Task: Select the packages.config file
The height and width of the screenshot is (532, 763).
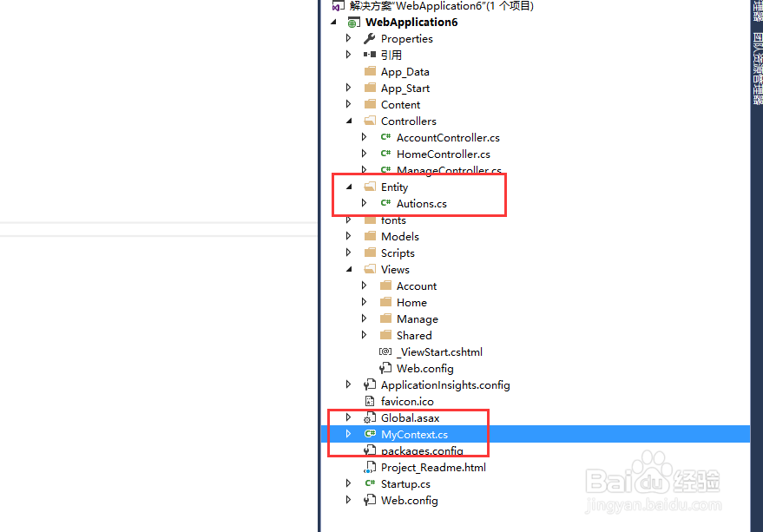Action: (422, 450)
